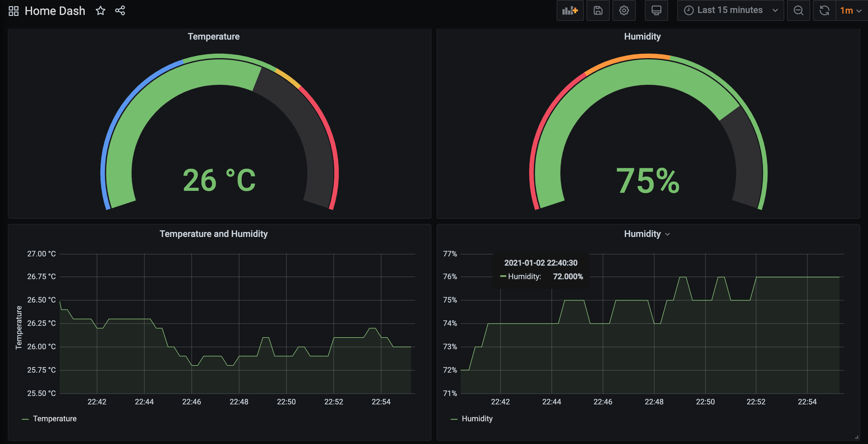Open the Add panel icon
The height and width of the screenshot is (444, 868).
coord(570,10)
